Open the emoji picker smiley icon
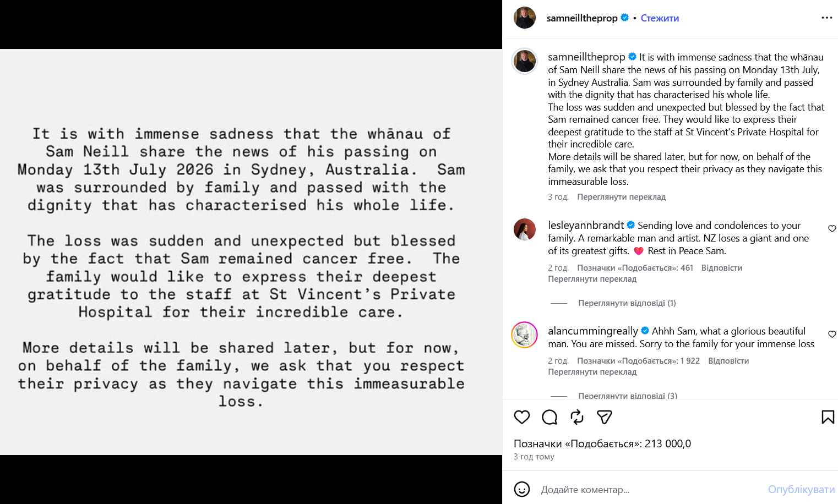 click(x=522, y=489)
